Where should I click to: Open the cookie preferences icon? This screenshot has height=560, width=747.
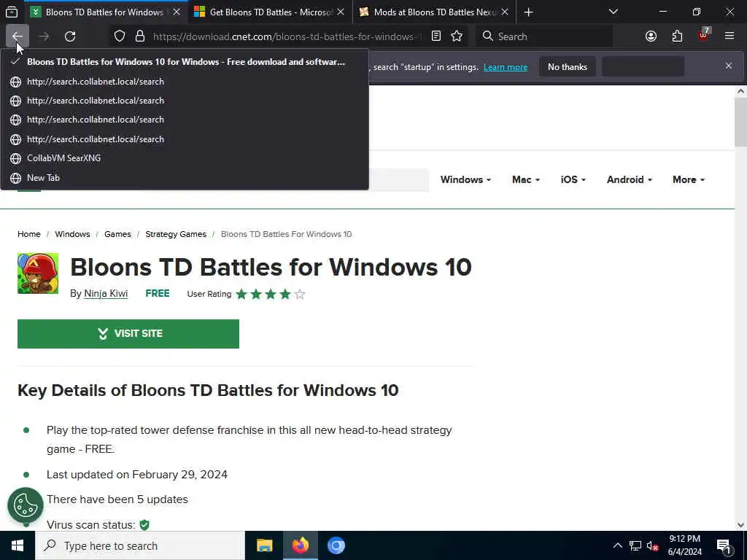[26, 505]
